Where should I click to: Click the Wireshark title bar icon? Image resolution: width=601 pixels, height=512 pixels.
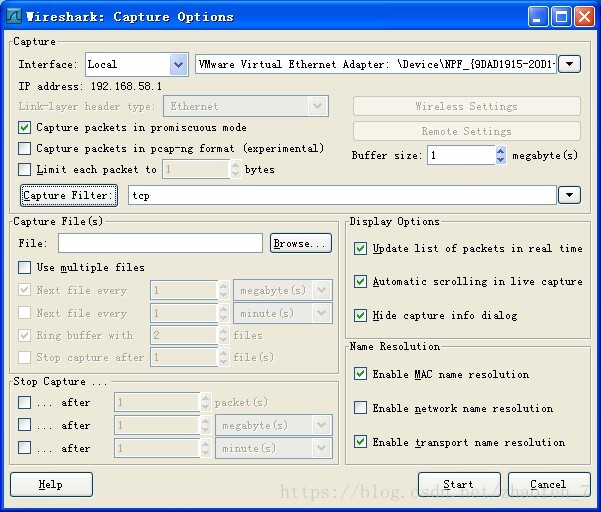point(14,16)
